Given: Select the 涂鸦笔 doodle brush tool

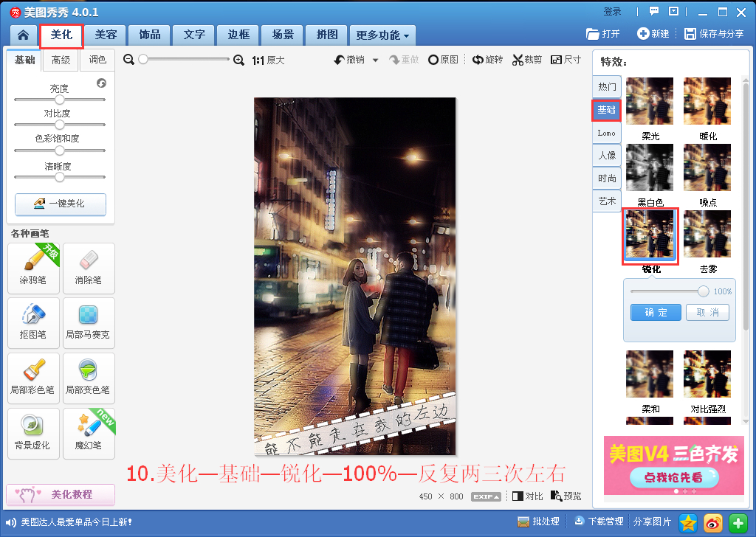Looking at the screenshot, I should coord(33,267).
